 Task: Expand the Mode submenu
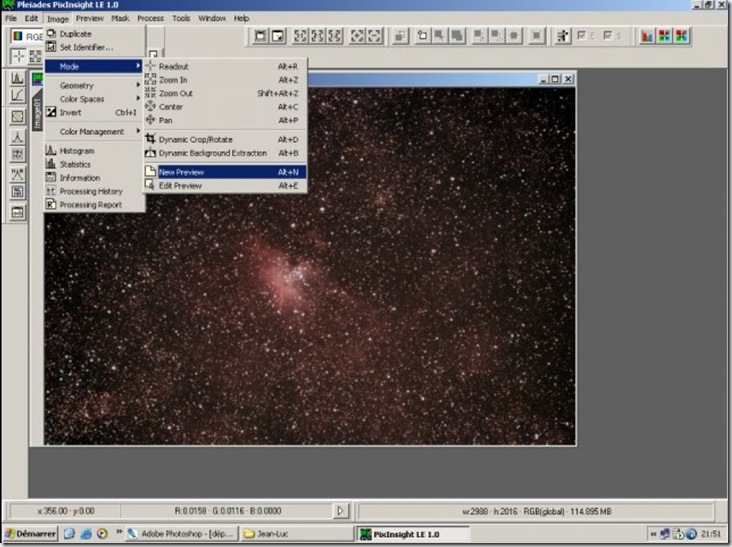click(95, 66)
